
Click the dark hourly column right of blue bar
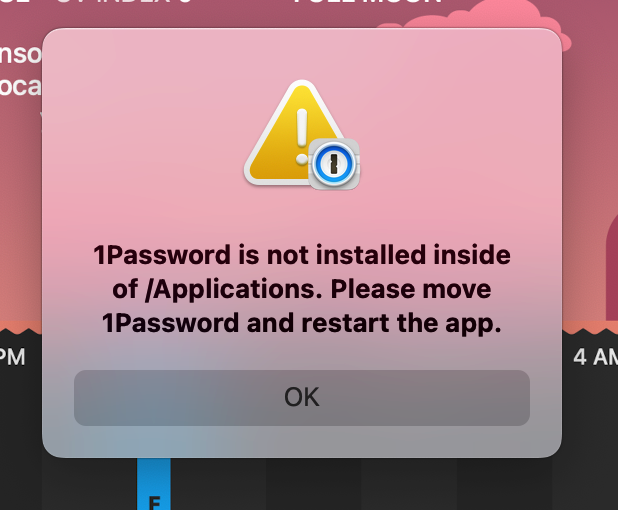pos(218,484)
